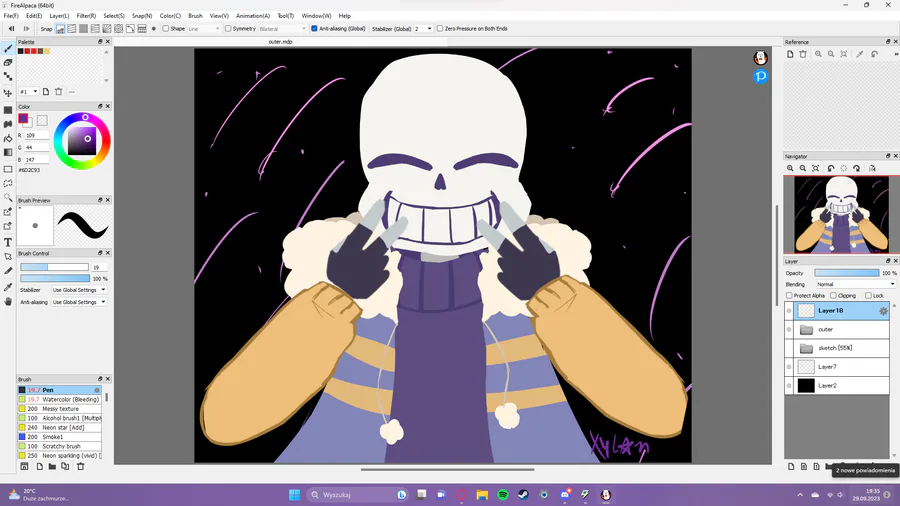Select the Smoke1 brush
Image resolution: width=900 pixels, height=506 pixels.
pyautogui.click(x=60, y=437)
